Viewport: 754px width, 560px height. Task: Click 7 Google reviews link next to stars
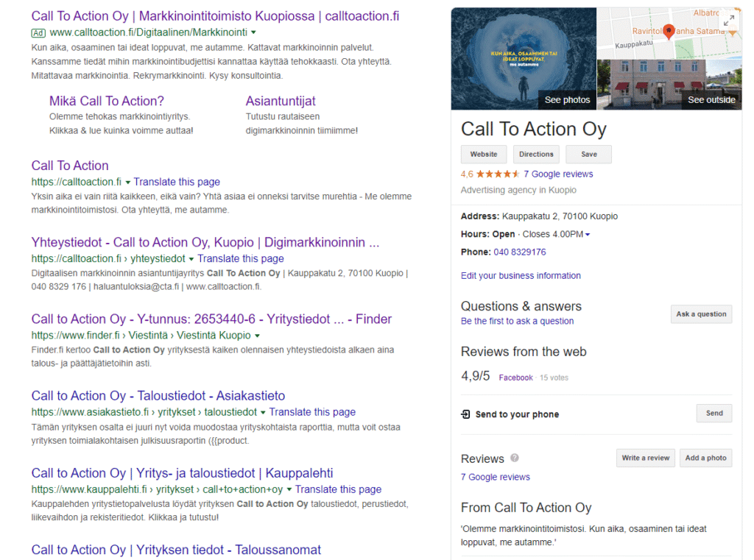(x=558, y=174)
